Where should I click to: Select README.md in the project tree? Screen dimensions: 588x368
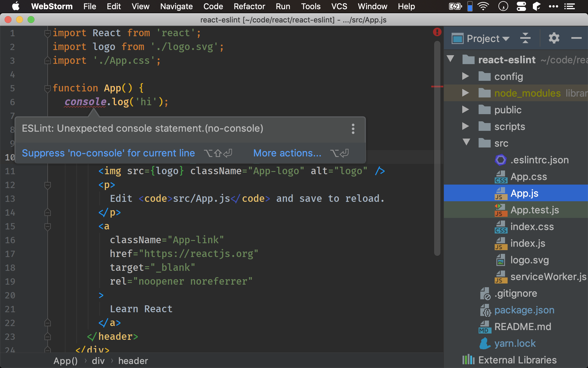pyautogui.click(x=516, y=327)
